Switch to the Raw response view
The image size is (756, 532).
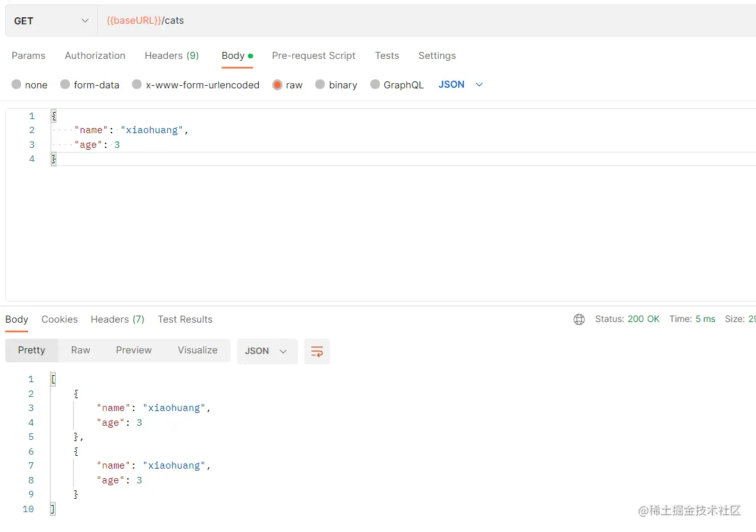point(81,350)
